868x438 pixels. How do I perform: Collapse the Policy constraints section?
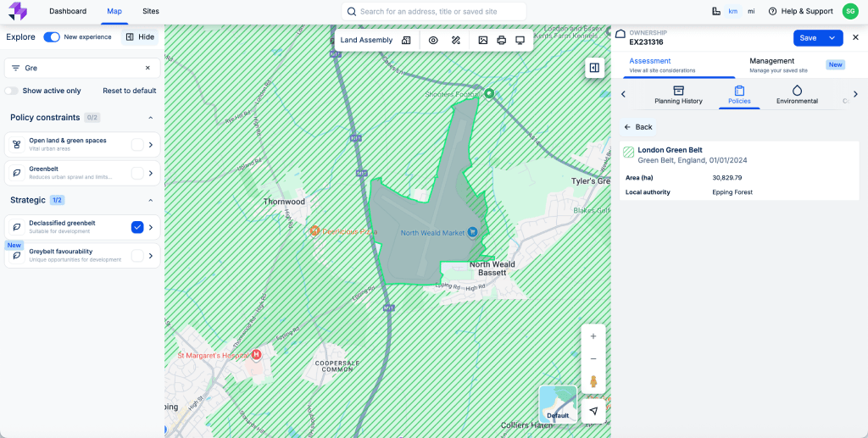click(x=151, y=118)
